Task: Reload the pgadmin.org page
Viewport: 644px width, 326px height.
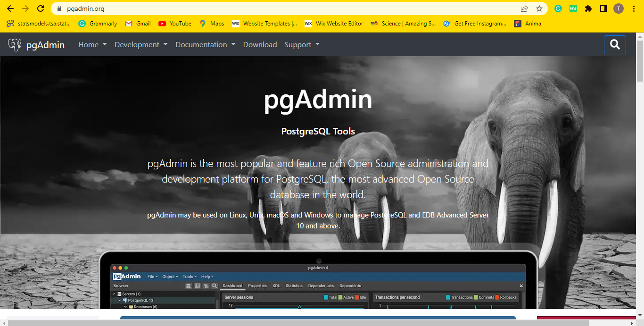Action: [41, 8]
